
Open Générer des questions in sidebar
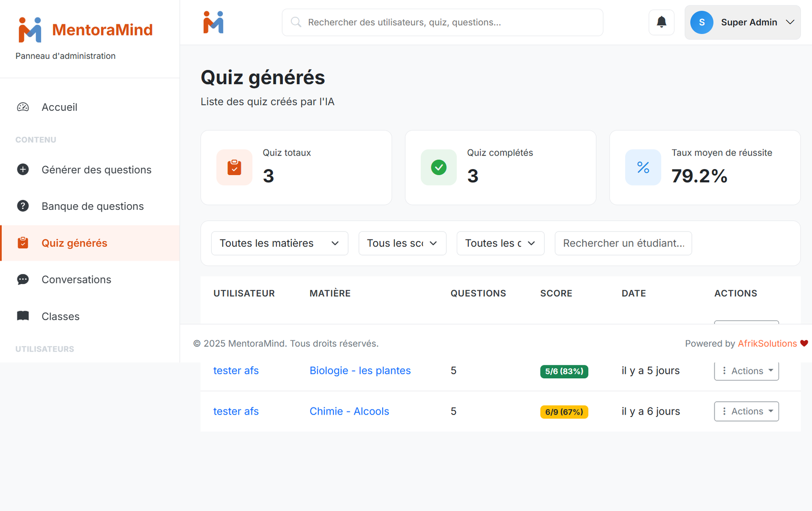click(x=96, y=170)
